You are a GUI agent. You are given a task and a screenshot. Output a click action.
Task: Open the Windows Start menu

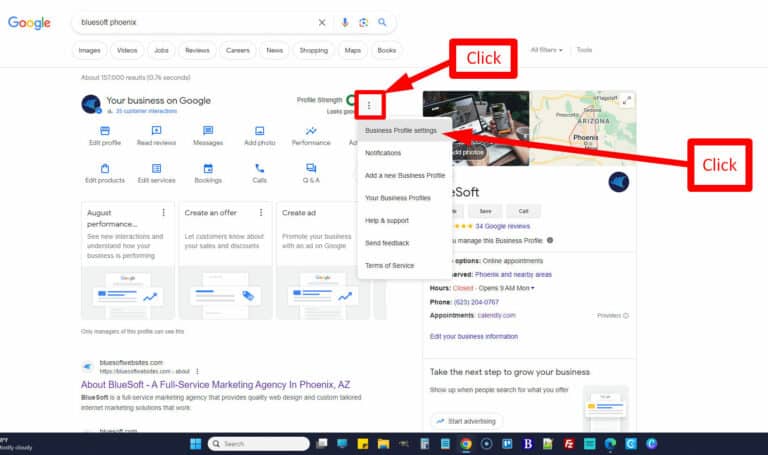[195, 444]
